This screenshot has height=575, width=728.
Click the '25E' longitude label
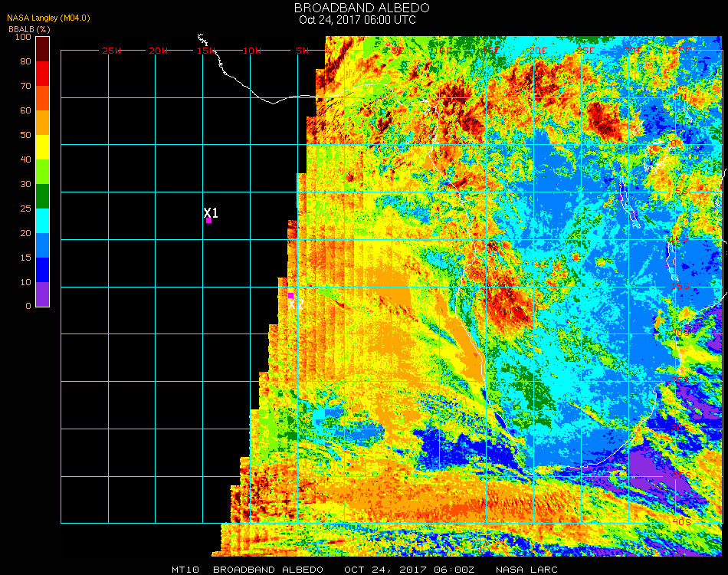[585, 51]
